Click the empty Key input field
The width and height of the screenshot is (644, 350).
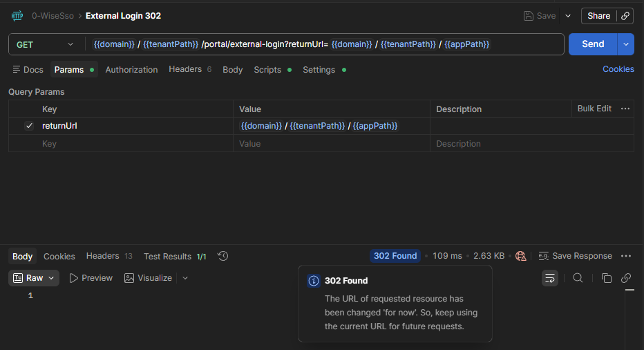coord(138,144)
